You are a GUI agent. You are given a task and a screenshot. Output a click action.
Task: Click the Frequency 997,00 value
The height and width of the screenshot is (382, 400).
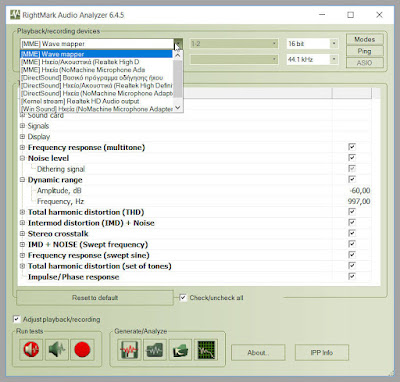tap(359, 201)
